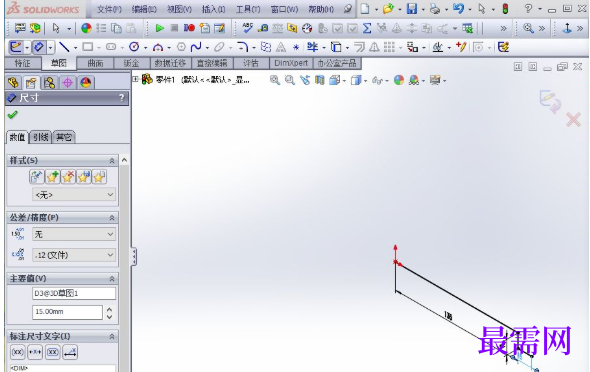Switch to the 曲面 command tab
590x372 pixels.
click(x=95, y=63)
